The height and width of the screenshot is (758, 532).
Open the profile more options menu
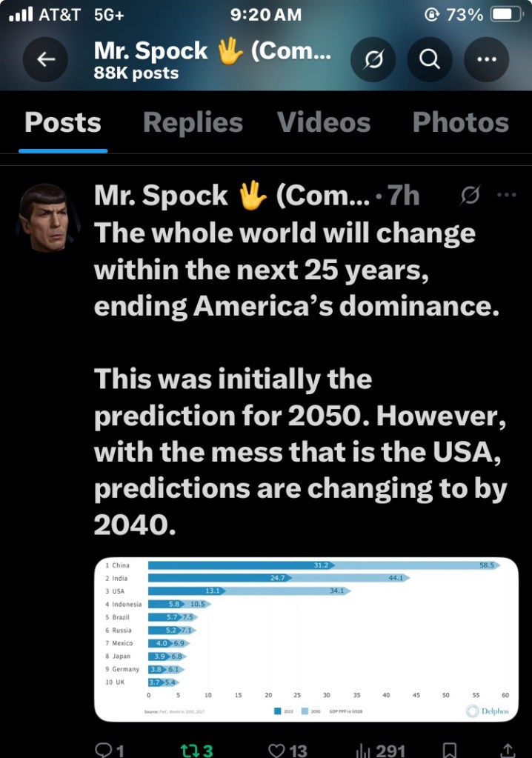[486, 60]
